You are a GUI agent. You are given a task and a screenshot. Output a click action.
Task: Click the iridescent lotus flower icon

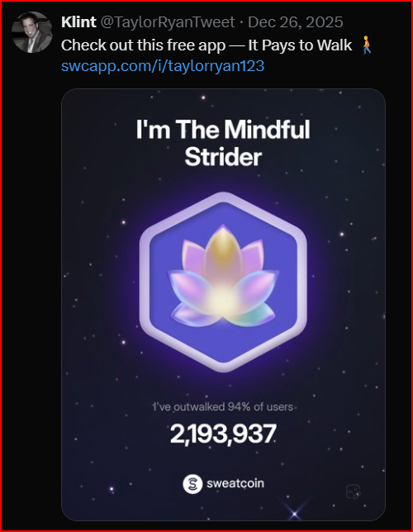(223, 277)
